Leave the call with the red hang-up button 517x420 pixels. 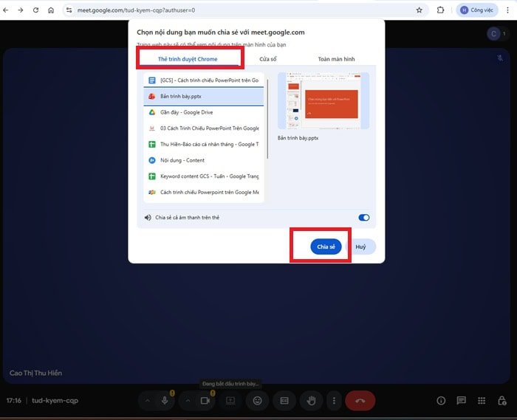360,401
